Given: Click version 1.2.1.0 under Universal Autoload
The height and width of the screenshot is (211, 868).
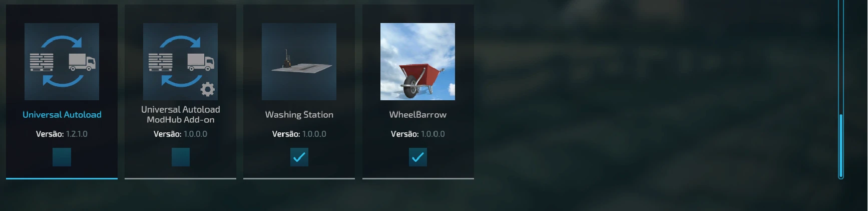Looking at the screenshot, I should click(77, 134).
